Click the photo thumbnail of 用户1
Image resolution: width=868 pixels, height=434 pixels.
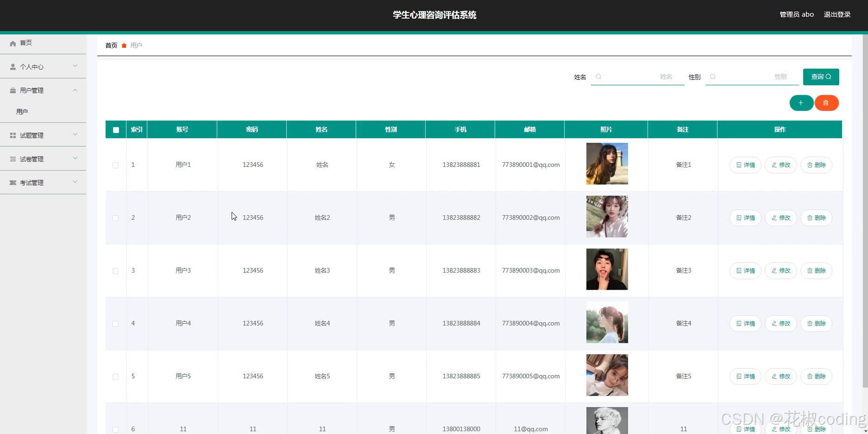pyautogui.click(x=607, y=164)
